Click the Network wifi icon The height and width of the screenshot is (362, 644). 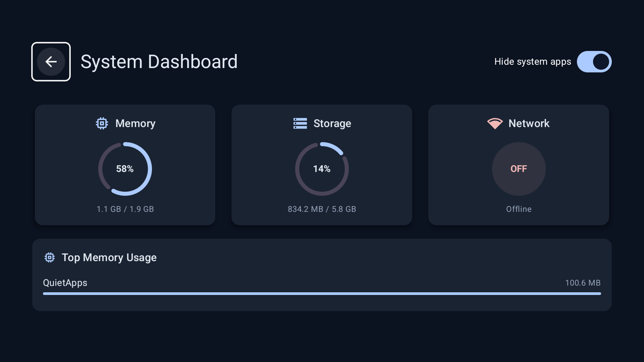click(495, 123)
